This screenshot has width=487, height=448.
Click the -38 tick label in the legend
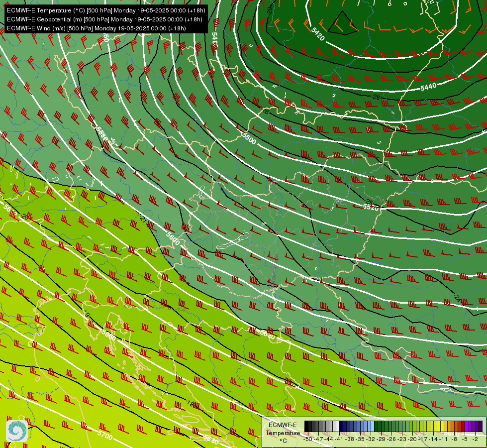click(x=350, y=440)
